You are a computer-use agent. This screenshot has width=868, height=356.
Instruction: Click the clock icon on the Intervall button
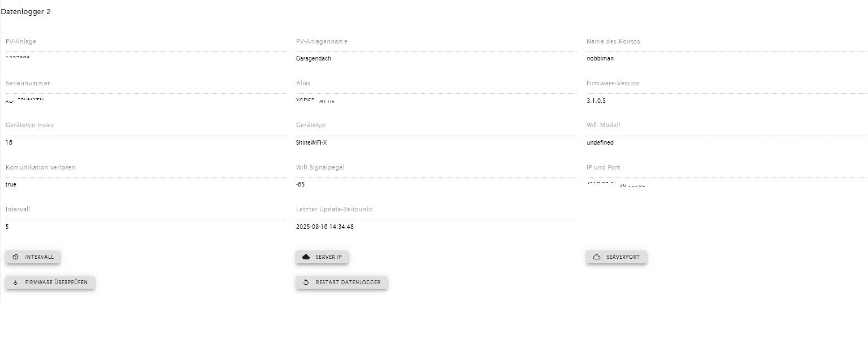(15, 257)
